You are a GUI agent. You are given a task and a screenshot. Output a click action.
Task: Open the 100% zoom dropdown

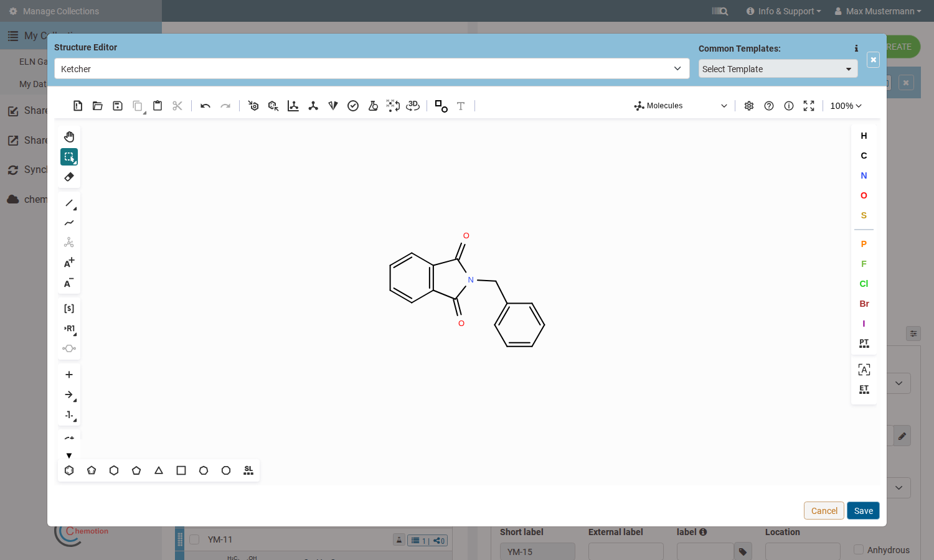(846, 106)
